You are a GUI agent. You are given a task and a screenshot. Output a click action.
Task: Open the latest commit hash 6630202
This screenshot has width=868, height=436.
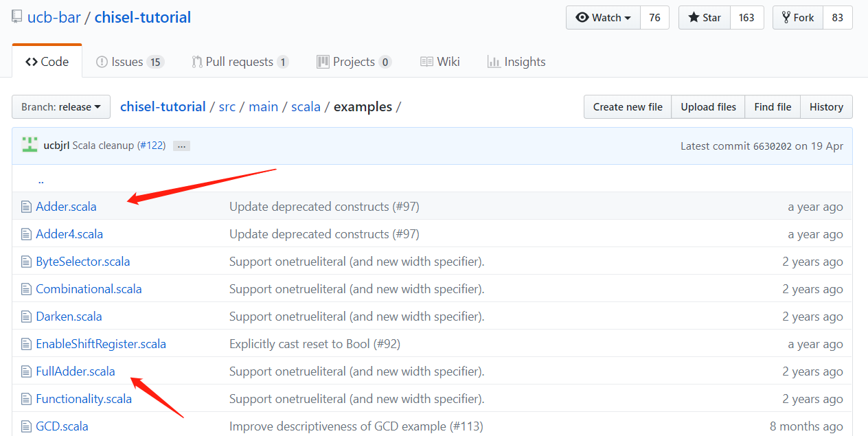[x=773, y=146]
